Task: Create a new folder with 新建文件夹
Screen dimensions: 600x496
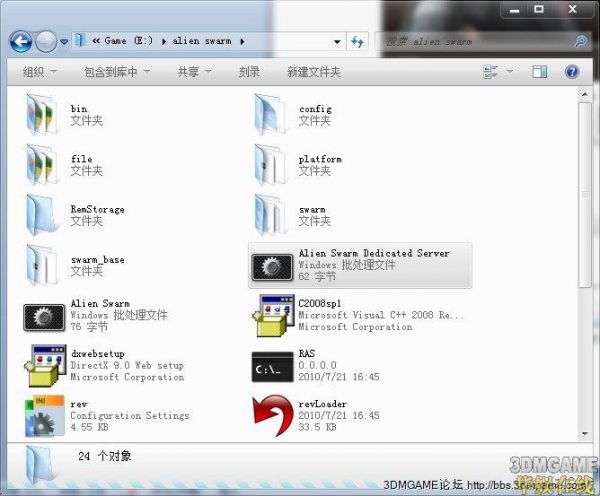Action: [x=314, y=72]
